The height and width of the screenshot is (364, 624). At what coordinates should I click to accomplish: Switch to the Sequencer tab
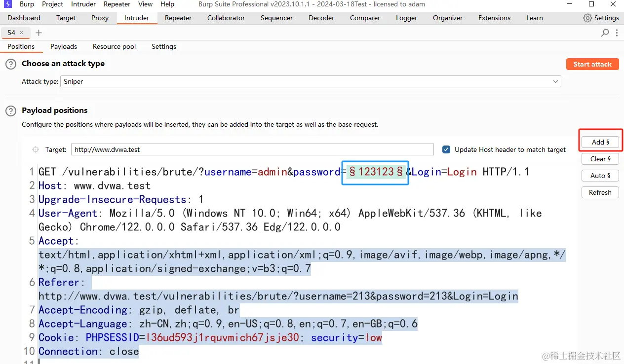(277, 18)
